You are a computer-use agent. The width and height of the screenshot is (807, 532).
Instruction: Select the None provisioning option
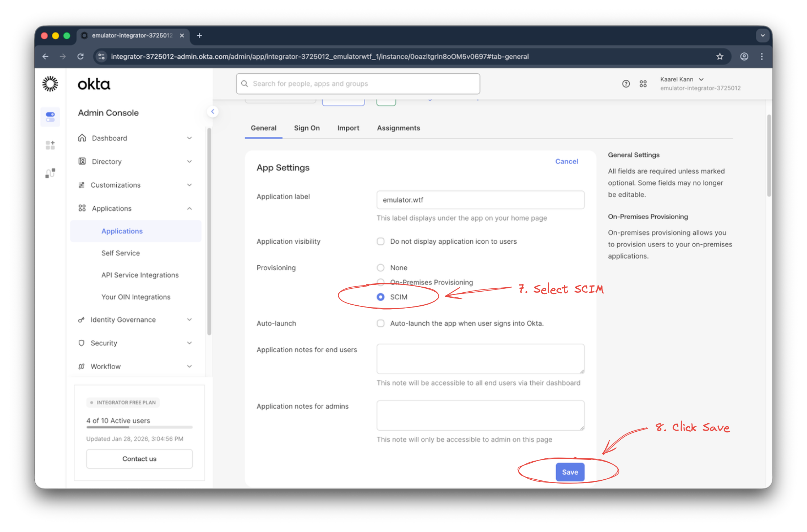380,267
